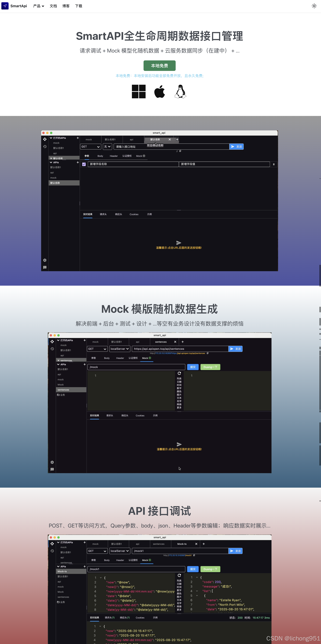Select 图片 in the Mock 模版 screenshot type list
This screenshot has width=321, height=644.
(x=179, y=395)
